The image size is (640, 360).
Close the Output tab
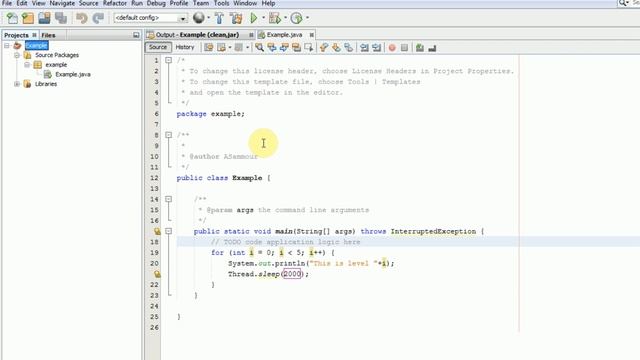[x=251, y=35]
